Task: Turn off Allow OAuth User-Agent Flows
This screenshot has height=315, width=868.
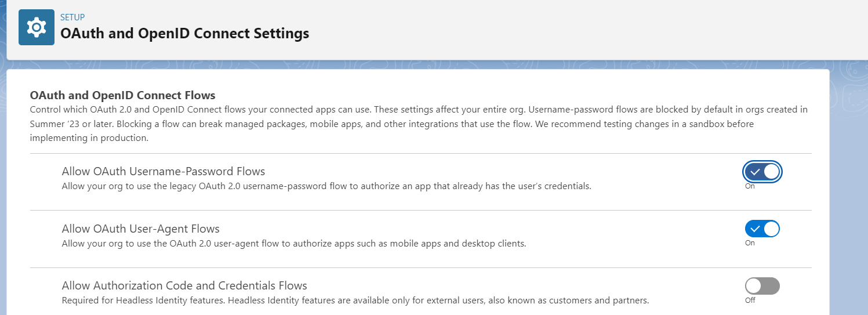Action: tap(762, 229)
